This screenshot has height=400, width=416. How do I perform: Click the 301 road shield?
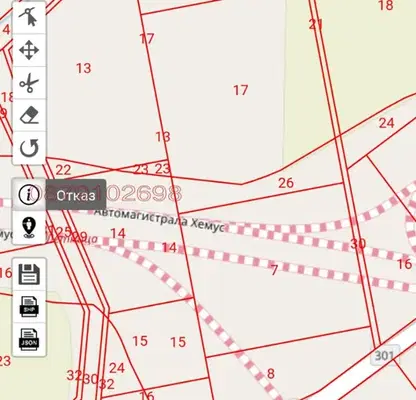coord(384,356)
